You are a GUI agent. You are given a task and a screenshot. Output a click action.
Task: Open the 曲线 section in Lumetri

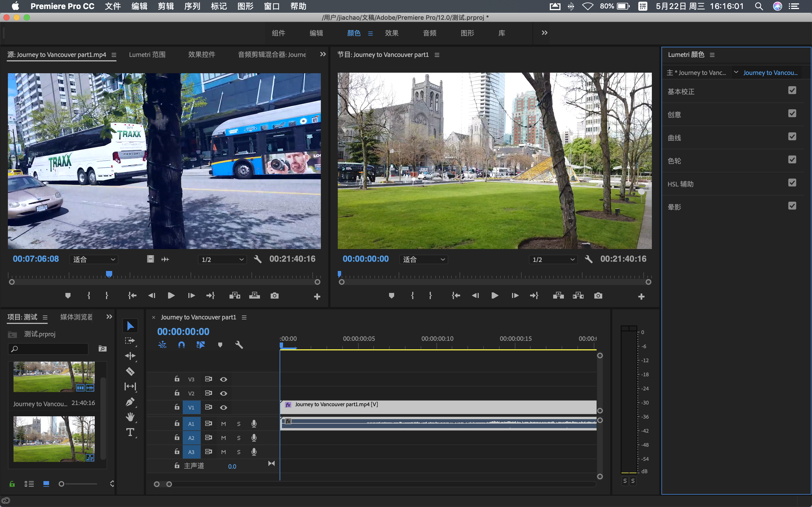tap(674, 138)
